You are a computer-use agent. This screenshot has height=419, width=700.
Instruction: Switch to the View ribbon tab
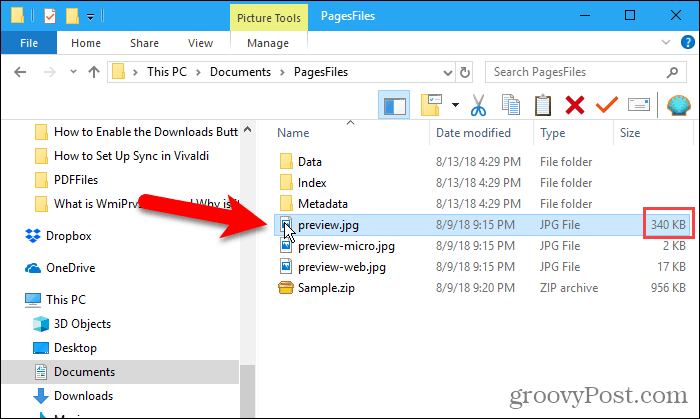click(200, 43)
